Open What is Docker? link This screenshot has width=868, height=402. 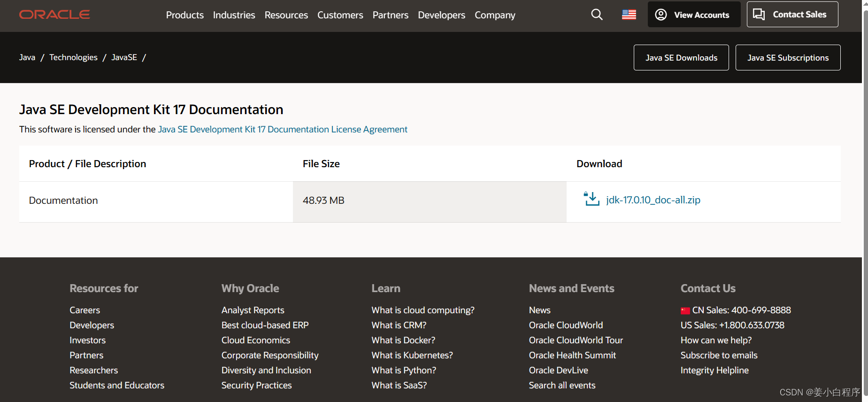403,340
